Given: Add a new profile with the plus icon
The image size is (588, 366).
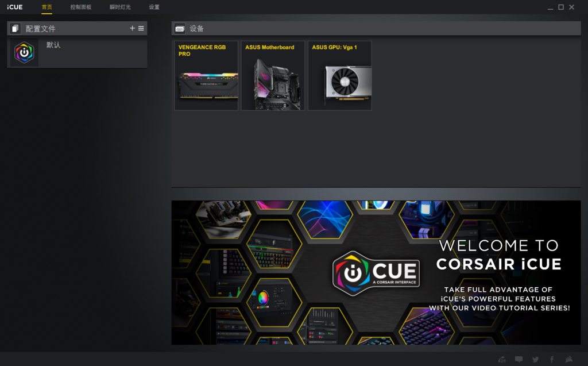Looking at the screenshot, I should pyautogui.click(x=132, y=28).
